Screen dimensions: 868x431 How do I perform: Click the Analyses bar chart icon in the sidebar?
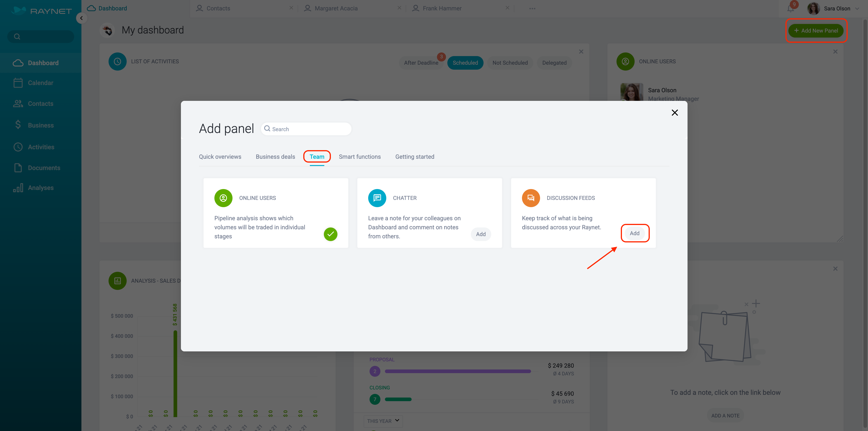[x=18, y=188]
